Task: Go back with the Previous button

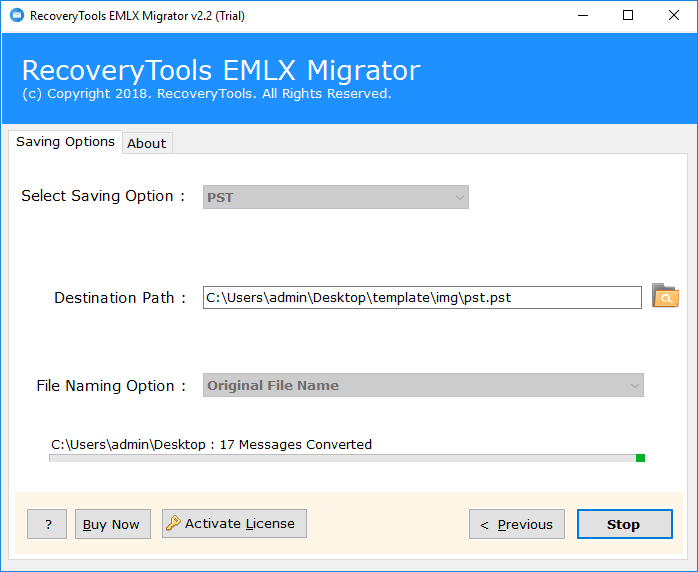Action: [517, 524]
